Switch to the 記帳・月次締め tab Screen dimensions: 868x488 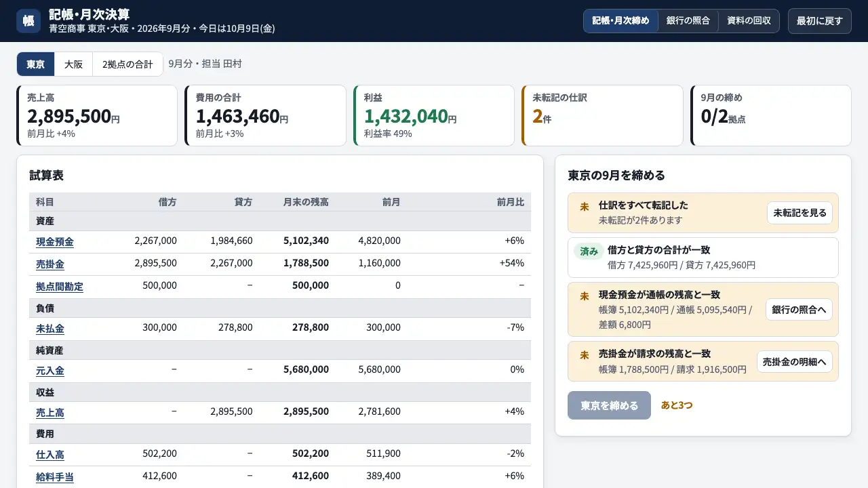tap(621, 21)
